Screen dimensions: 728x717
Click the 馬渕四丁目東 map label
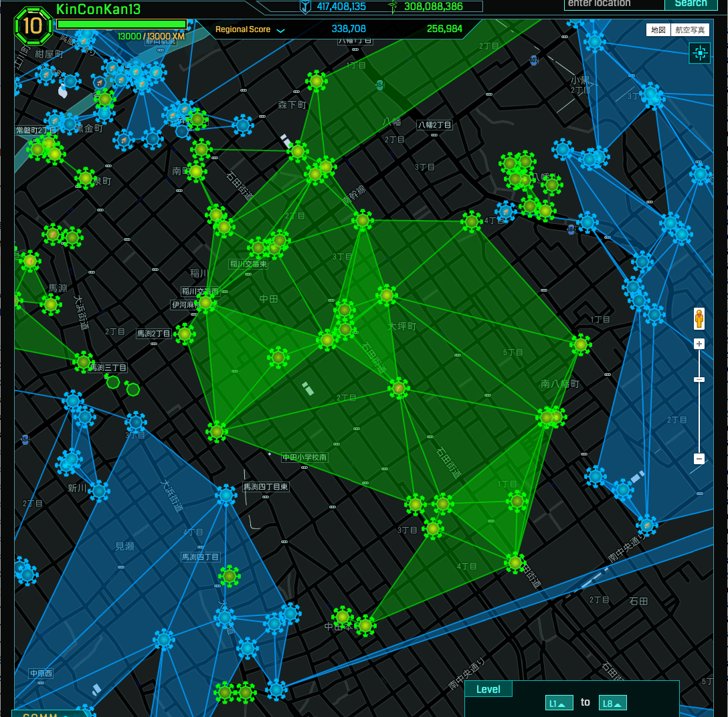(266, 487)
